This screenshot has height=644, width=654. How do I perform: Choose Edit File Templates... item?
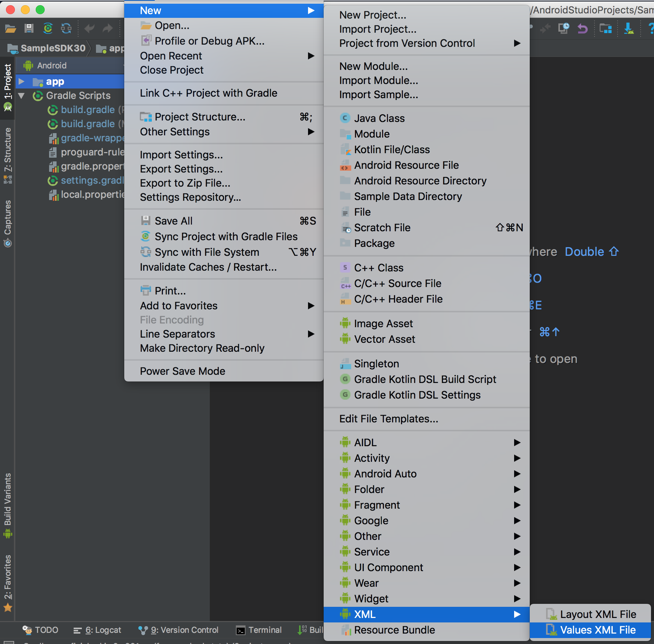(427, 419)
